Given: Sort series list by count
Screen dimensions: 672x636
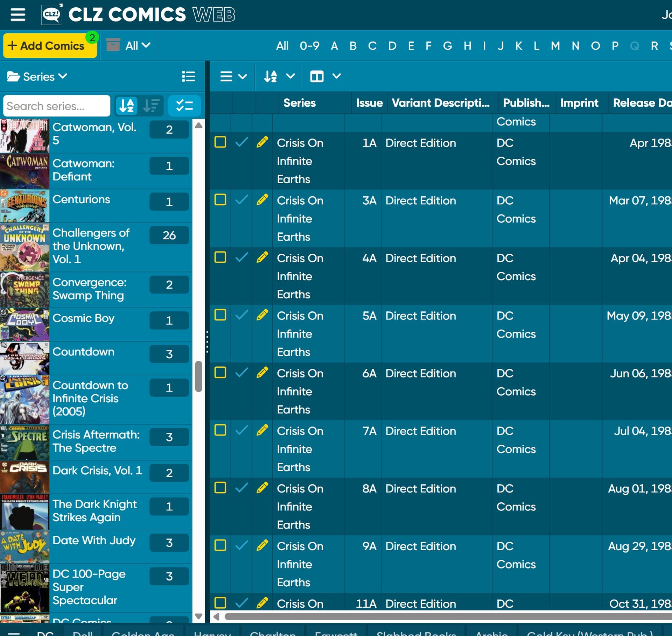Looking at the screenshot, I should 152,106.
